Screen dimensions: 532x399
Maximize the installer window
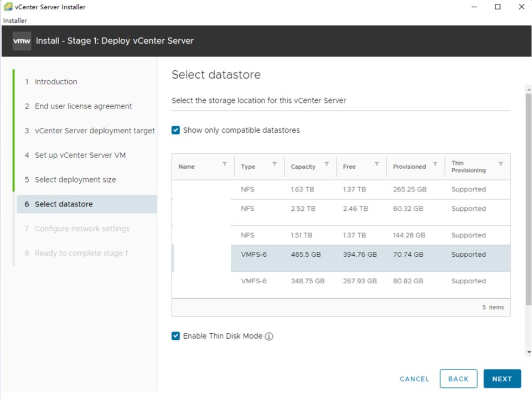(x=498, y=7)
